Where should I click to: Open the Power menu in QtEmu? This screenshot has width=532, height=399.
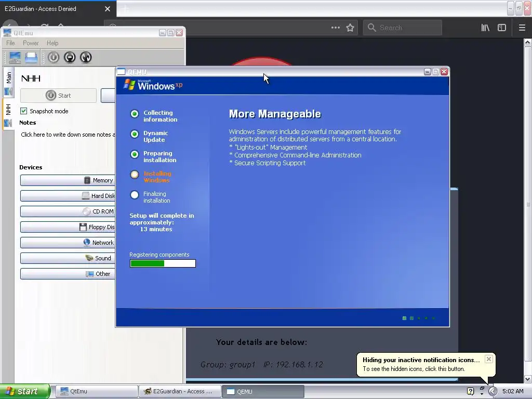[31, 43]
